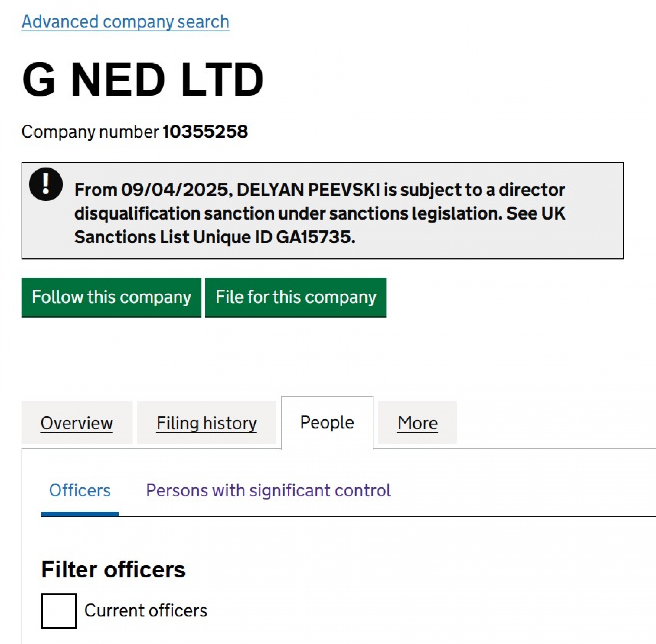Screen dimensions: 656x644
Task: Click the Filter officers heading
Action: pos(113,570)
